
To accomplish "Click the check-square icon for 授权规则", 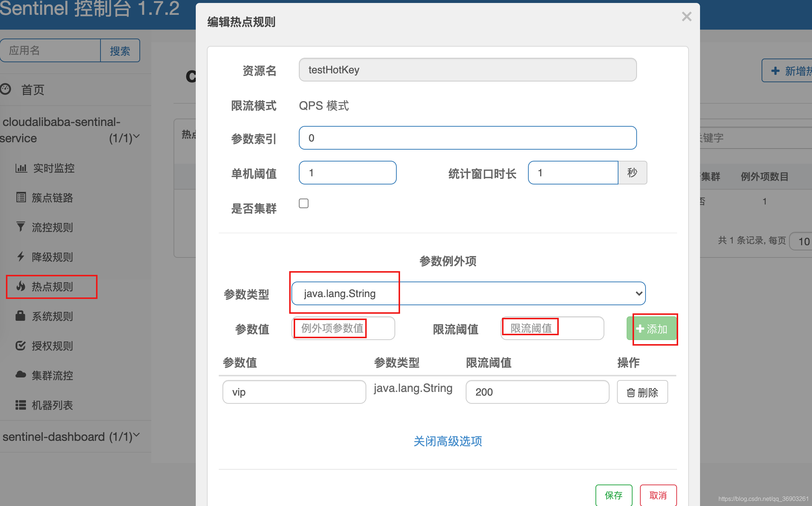I will (x=21, y=346).
